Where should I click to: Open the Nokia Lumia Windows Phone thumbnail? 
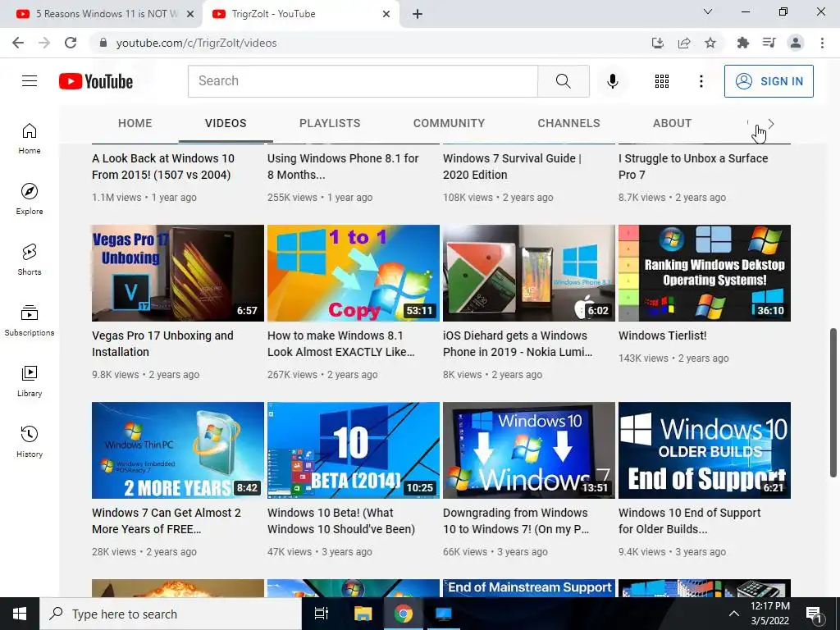529,272
